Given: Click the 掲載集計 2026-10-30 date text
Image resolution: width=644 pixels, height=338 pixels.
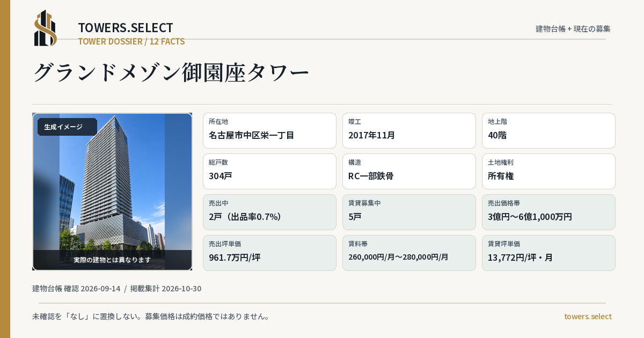Looking at the screenshot, I should coord(166,289).
